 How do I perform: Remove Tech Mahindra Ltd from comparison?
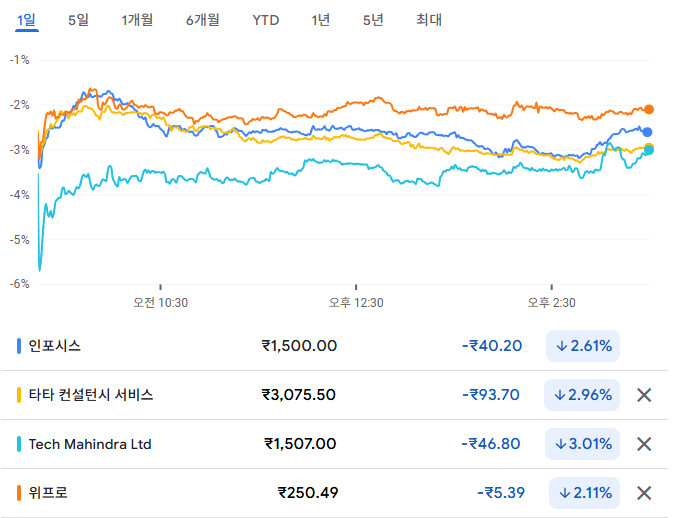[644, 444]
